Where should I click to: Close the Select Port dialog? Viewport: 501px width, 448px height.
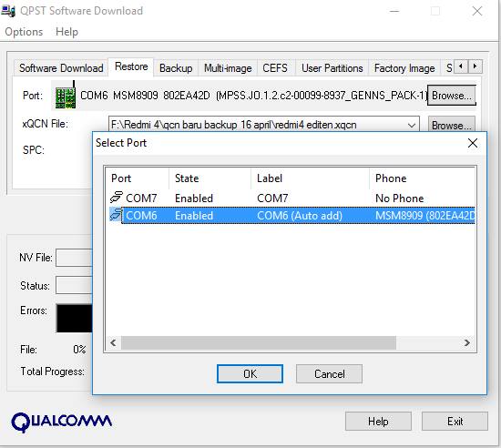tap(473, 143)
